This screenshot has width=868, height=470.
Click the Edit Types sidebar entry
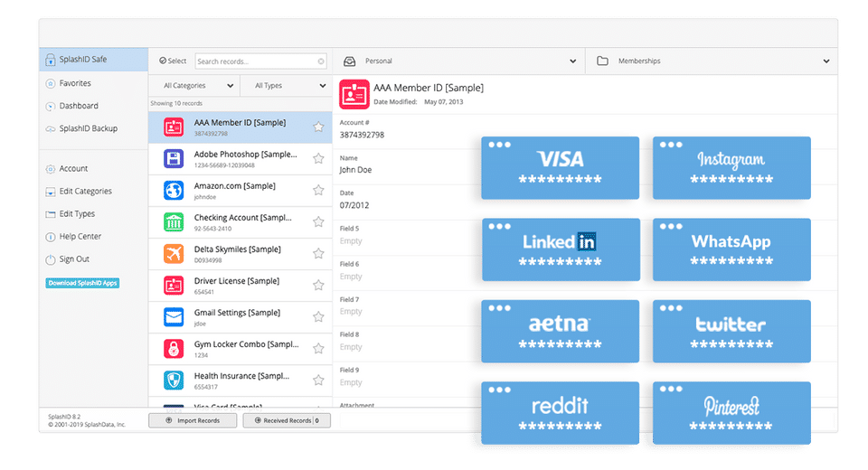(x=77, y=213)
